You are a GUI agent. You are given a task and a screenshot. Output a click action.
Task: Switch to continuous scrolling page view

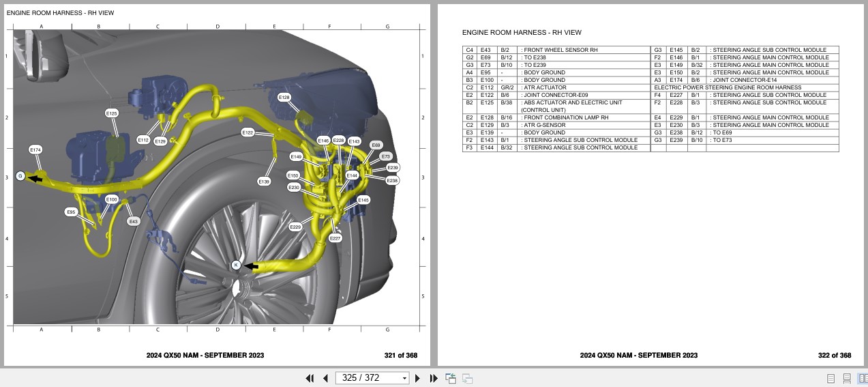[x=846, y=378]
